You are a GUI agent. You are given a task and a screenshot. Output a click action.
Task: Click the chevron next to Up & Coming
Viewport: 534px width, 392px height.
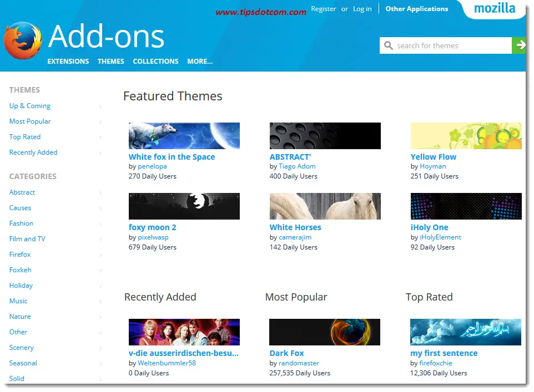pyautogui.click(x=100, y=106)
